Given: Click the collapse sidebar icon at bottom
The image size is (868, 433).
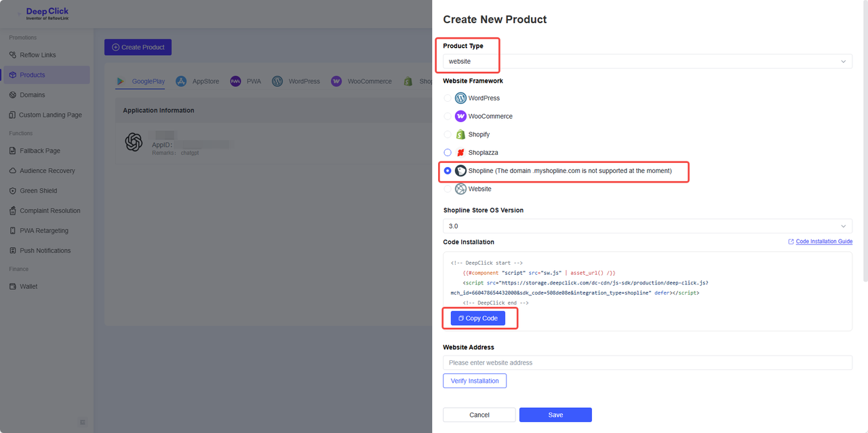Looking at the screenshot, I should [x=83, y=422].
